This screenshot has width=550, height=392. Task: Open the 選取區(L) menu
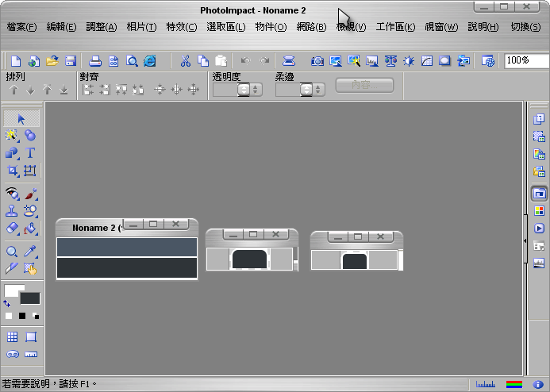pyautogui.click(x=226, y=27)
